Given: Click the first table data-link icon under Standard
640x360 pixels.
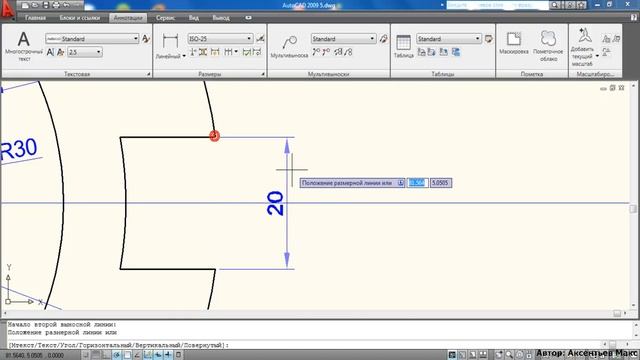Looking at the screenshot, I should tap(422, 52).
